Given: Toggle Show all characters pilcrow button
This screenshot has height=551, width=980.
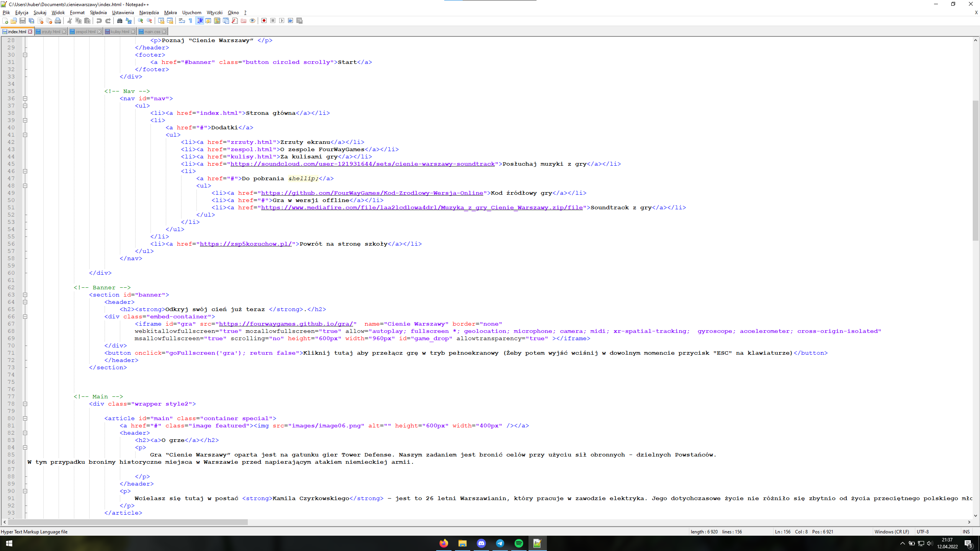Looking at the screenshot, I should tap(191, 21).
